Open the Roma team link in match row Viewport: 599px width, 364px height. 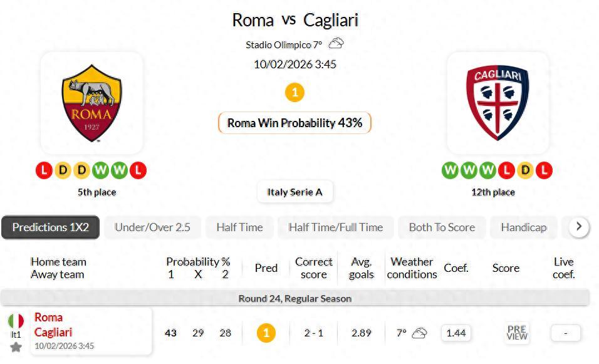point(48,318)
